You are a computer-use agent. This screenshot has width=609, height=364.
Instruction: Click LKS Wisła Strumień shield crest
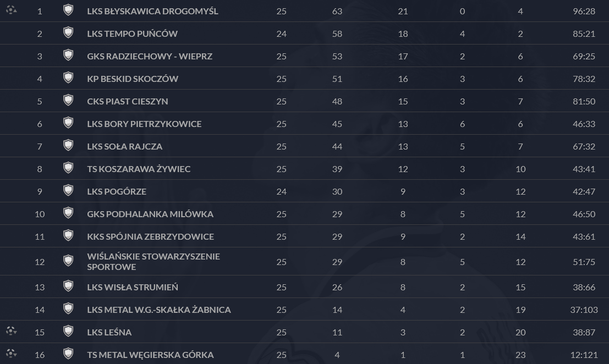(68, 286)
